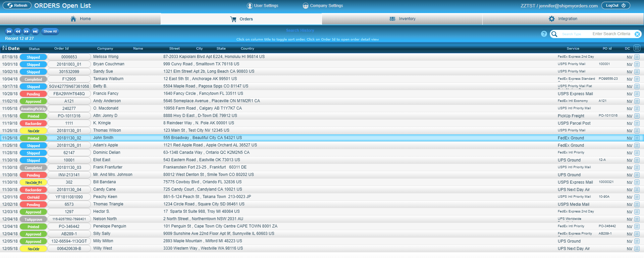Viewport: 644px width, 258px height.
Task: Switch to the Home tab
Action: pos(80,19)
